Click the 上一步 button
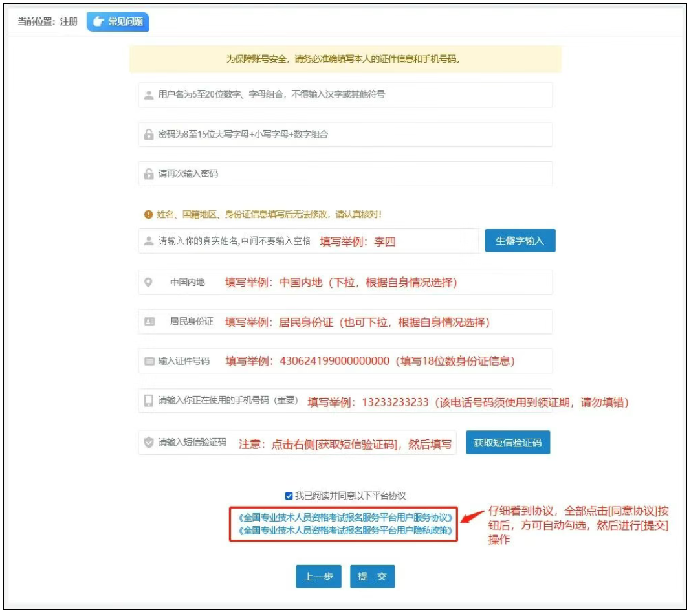691x616 pixels. pos(318,577)
